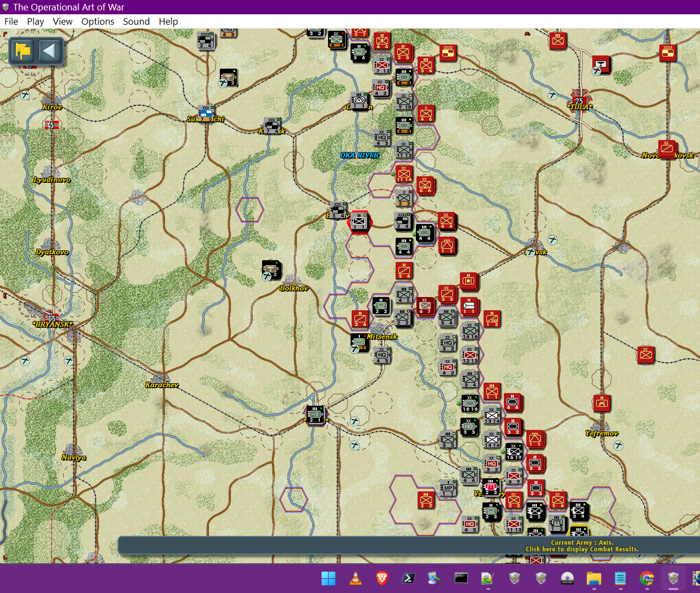Viewport: 700px width, 593px height.
Task: Click the Karachev city label
Action: (x=162, y=385)
